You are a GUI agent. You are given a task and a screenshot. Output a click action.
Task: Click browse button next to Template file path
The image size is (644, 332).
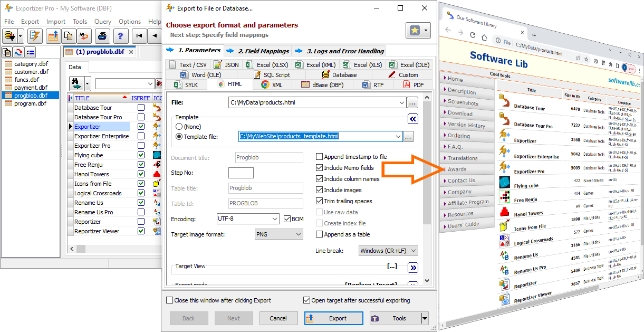[x=408, y=137]
